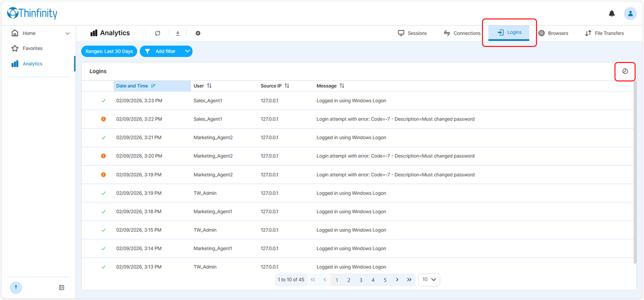The width and height of the screenshot is (644, 300).
Task: Go to the next page arrow
Action: click(x=397, y=280)
